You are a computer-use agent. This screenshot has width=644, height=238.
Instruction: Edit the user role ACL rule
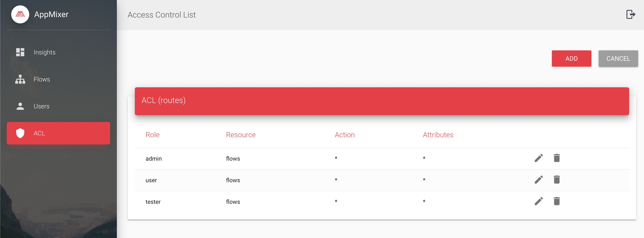(x=539, y=180)
